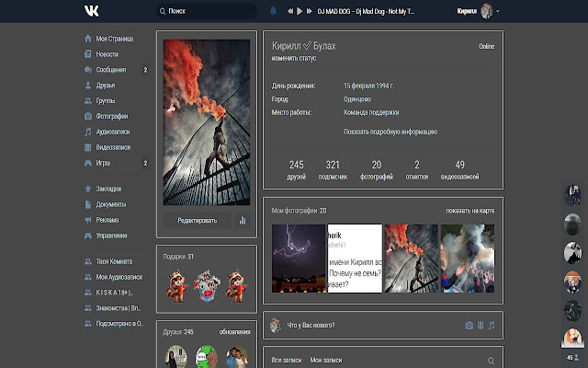Click the Редактировать button

[x=198, y=221]
